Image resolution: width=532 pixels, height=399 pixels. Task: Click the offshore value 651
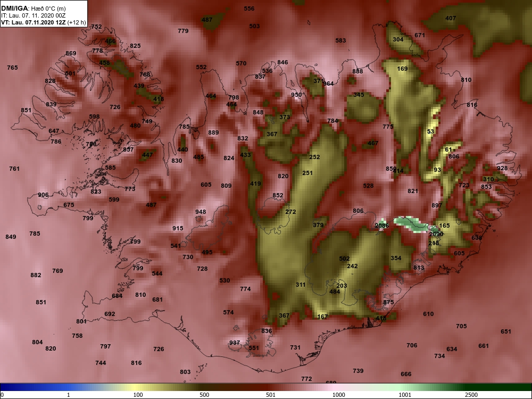click(x=505, y=331)
